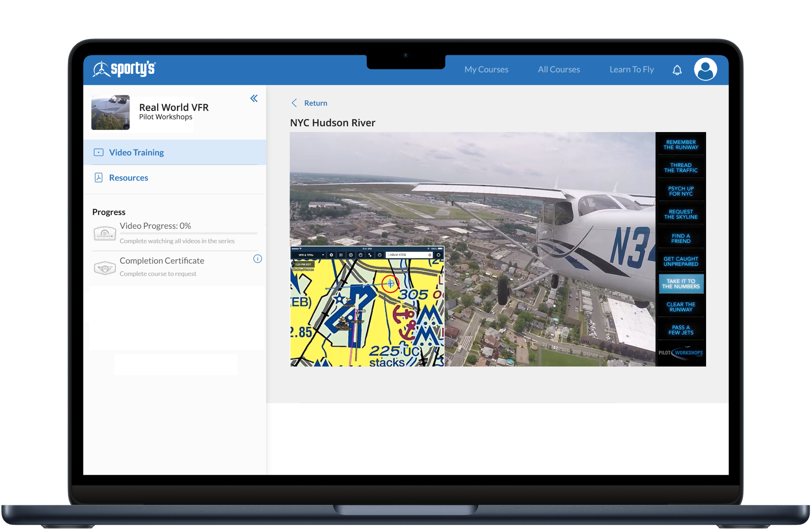Select Thread the Traffic chapter
Screen dimensions: 812x530
pyautogui.click(x=680, y=168)
